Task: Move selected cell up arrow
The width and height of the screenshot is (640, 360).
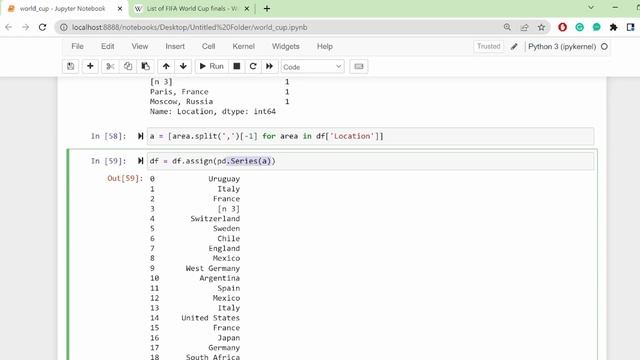Action: (166, 67)
